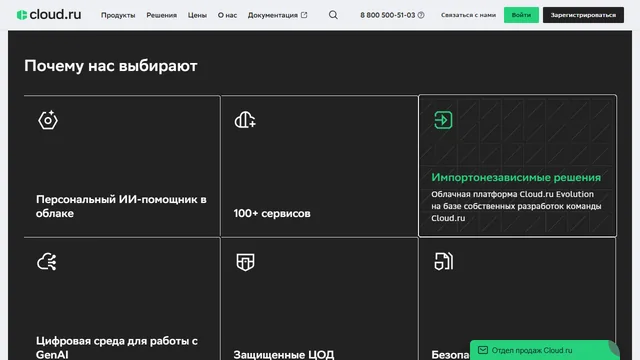The height and width of the screenshot is (360, 640).
Task: Click the envelope icon in sales chat widget
Action: [x=483, y=350]
